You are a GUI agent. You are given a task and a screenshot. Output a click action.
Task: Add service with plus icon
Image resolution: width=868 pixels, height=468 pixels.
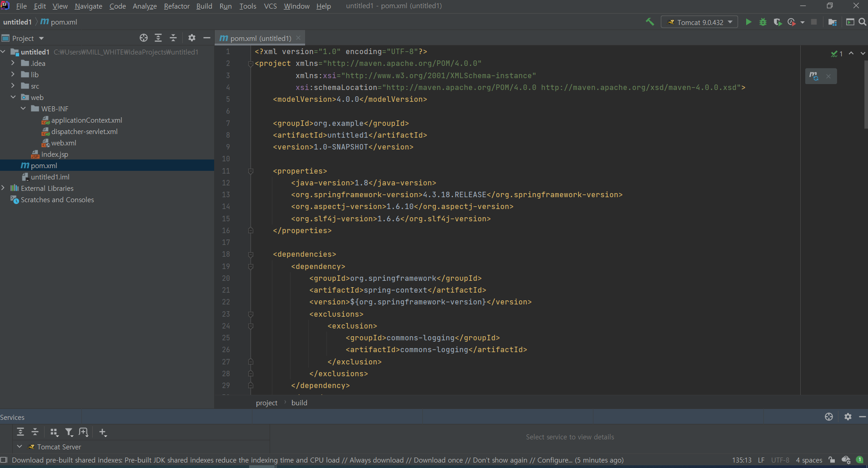click(103, 432)
